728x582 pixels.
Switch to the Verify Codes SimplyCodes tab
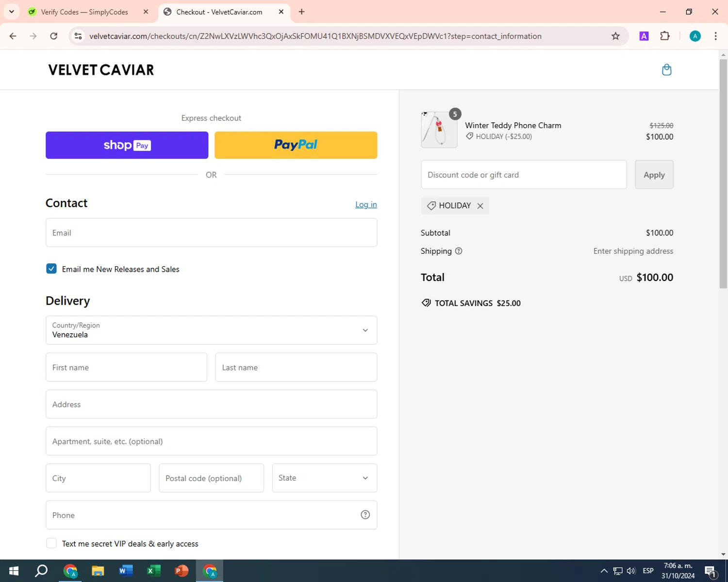[x=84, y=12]
